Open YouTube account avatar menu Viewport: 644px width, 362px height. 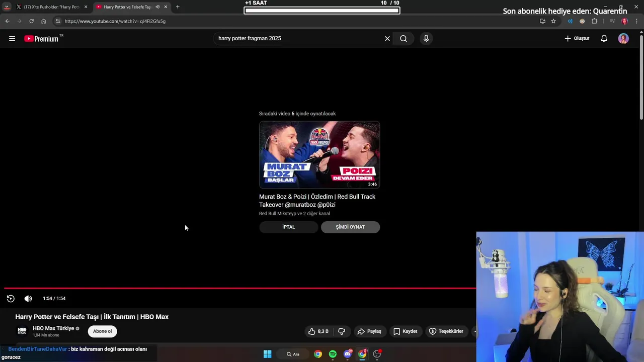pyautogui.click(x=623, y=38)
